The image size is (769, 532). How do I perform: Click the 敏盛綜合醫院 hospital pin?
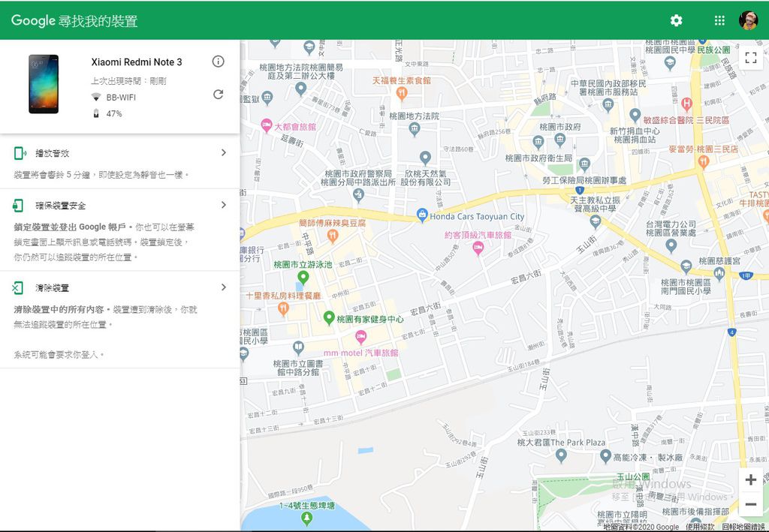[686, 104]
